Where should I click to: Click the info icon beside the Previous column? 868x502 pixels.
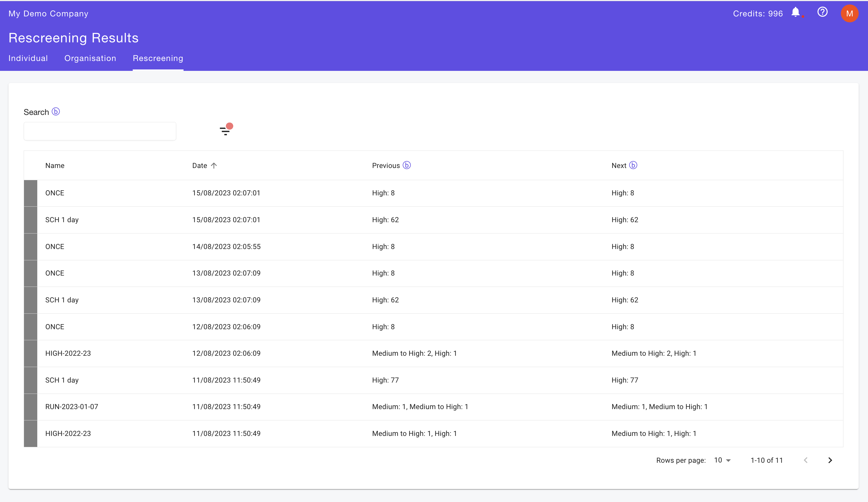pos(407,165)
